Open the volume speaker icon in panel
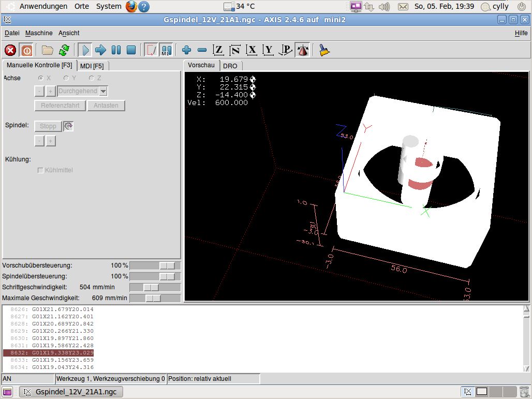Image resolution: width=532 pixels, height=399 pixels. 383,6
